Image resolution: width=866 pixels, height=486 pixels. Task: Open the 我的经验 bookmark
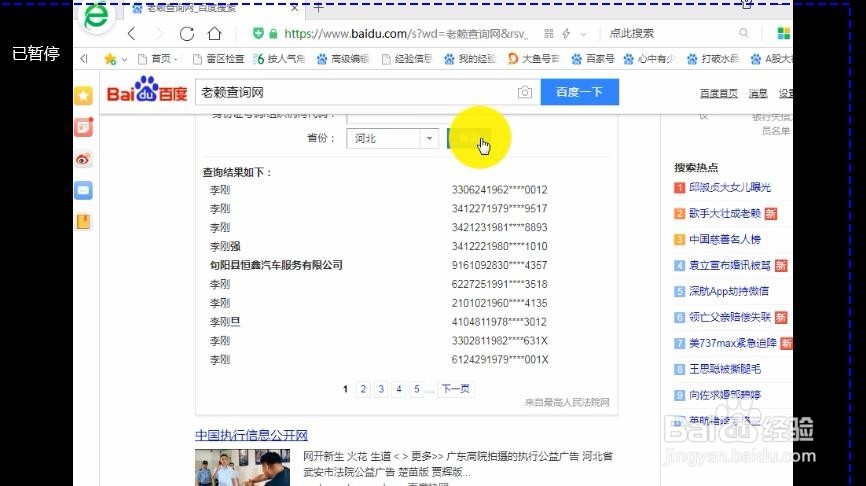coord(470,59)
